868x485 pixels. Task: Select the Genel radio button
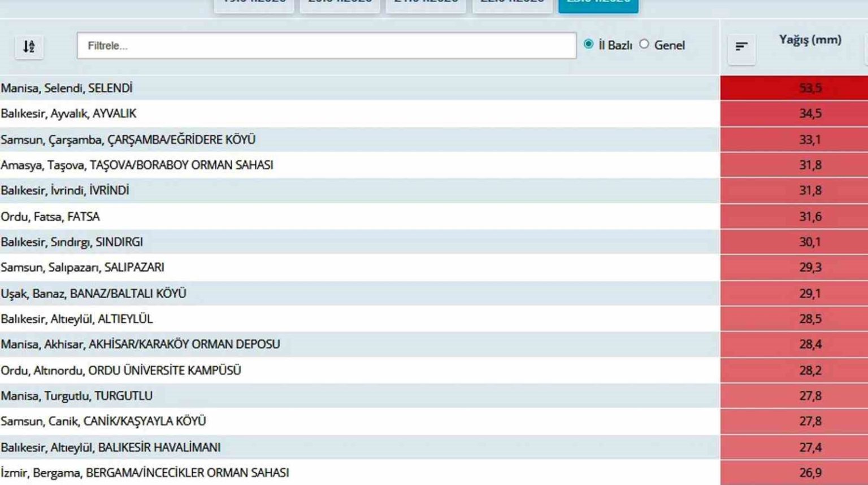pos(644,44)
